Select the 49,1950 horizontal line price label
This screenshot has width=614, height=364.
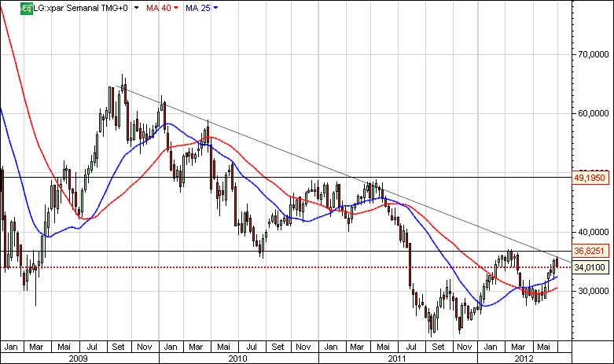tap(591, 178)
